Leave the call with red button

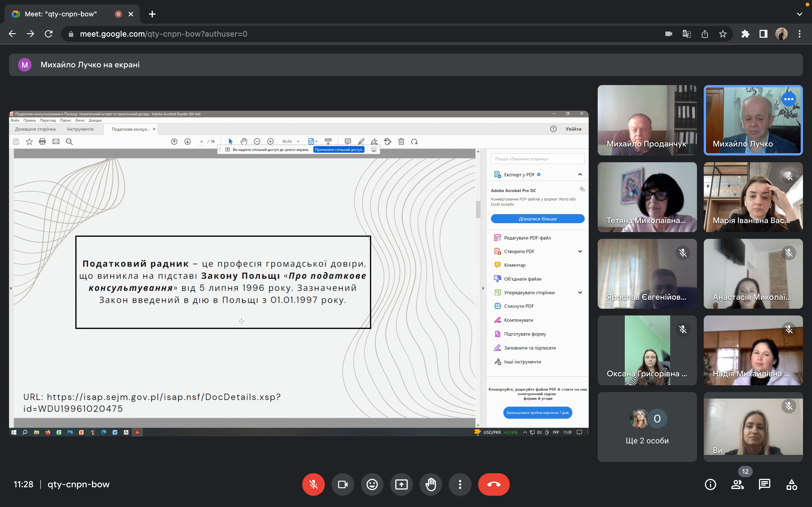pyautogui.click(x=494, y=484)
